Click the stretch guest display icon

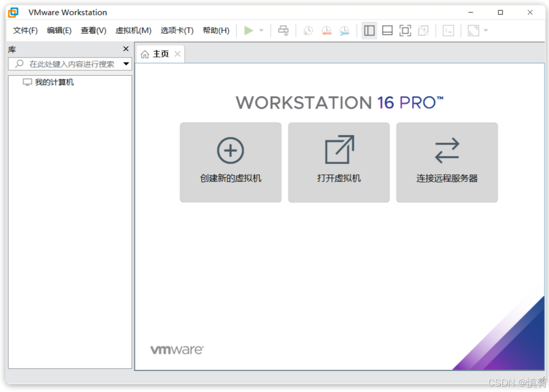click(474, 30)
